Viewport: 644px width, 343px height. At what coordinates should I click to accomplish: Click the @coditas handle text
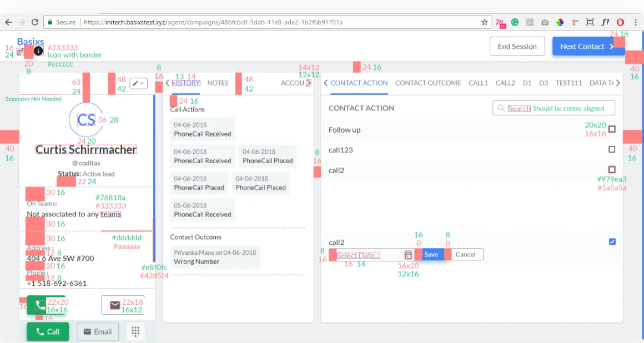[86, 163]
